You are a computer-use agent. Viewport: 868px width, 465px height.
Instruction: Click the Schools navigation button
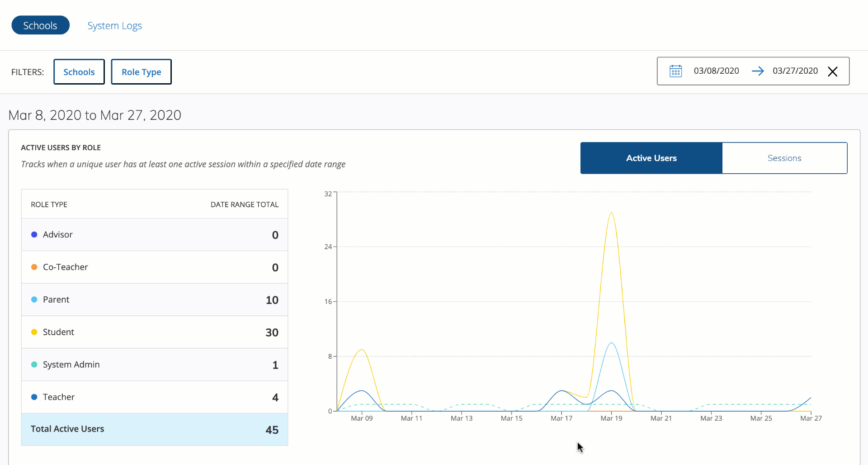40,25
